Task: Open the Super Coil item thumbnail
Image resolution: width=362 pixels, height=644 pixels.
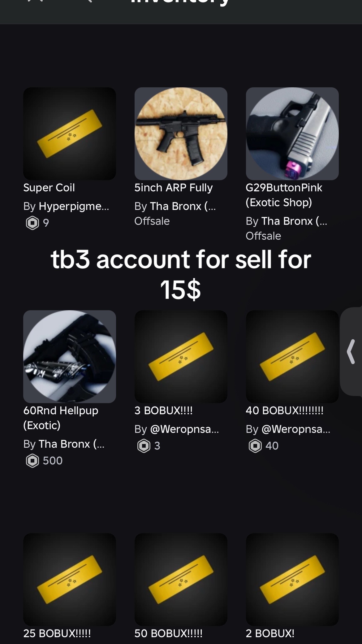Action: [x=70, y=134]
